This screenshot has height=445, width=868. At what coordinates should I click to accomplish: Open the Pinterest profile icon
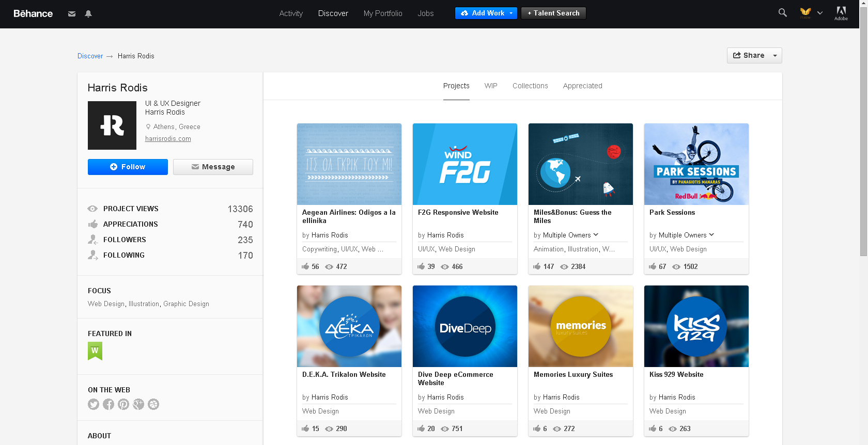tap(123, 404)
